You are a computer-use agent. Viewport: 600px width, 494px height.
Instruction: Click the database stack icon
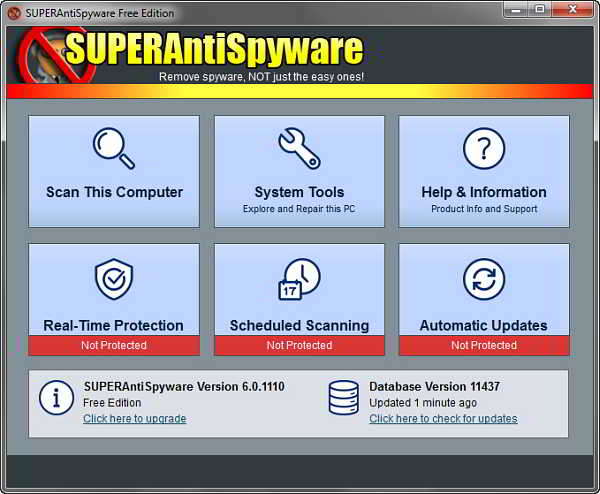(343, 398)
